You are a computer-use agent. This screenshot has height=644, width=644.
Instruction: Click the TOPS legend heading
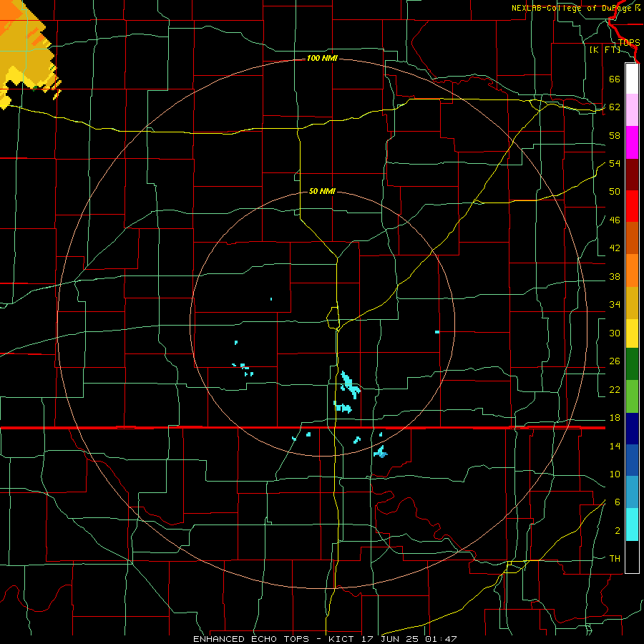click(x=629, y=43)
